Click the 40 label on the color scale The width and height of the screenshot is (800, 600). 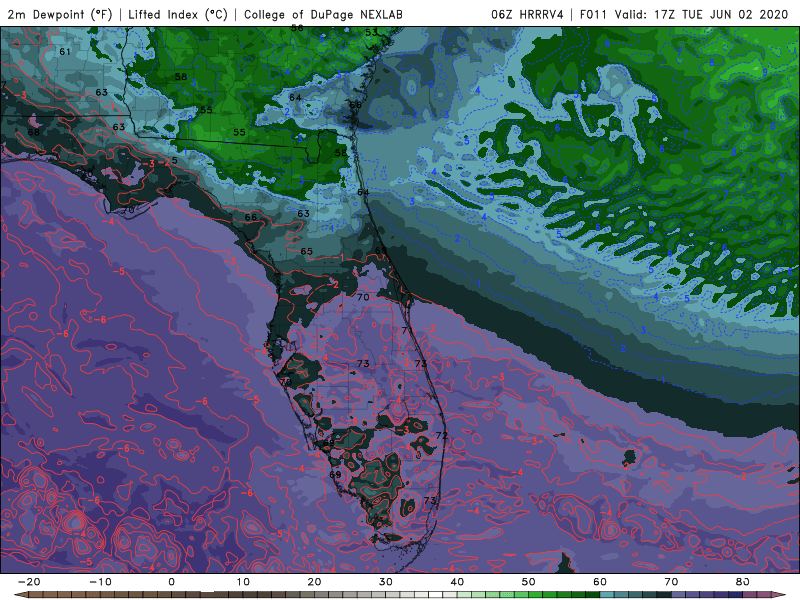457,582
